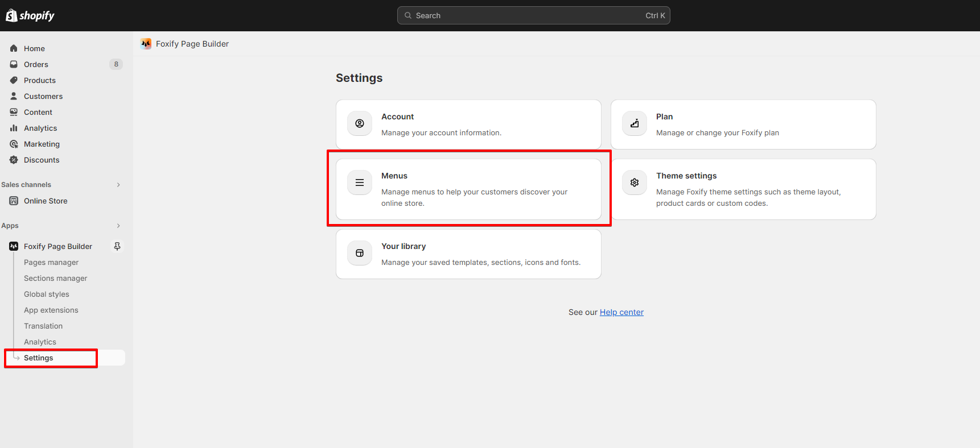Viewport: 980px width, 448px height.
Task: Open the Products section
Action: point(40,80)
